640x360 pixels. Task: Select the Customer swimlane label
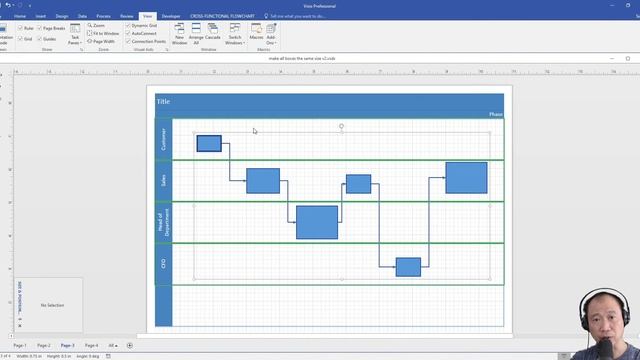pyautogui.click(x=164, y=139)
